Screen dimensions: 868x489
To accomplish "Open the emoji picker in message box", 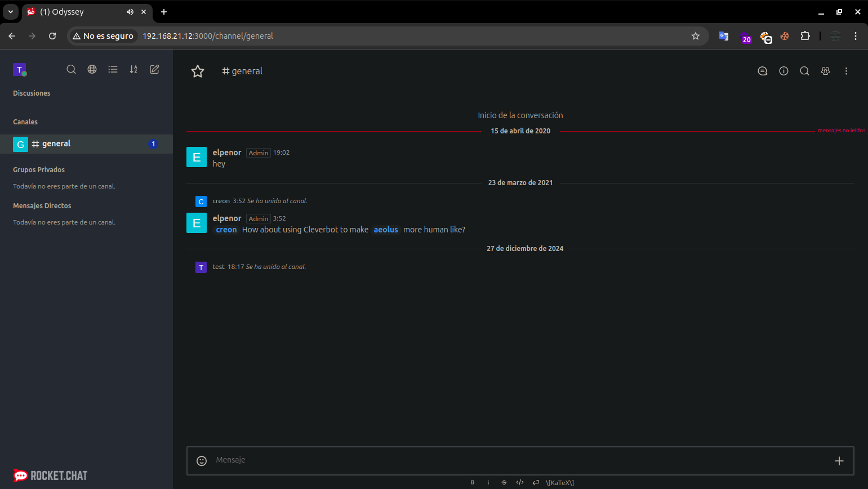I will click(202, 461).
